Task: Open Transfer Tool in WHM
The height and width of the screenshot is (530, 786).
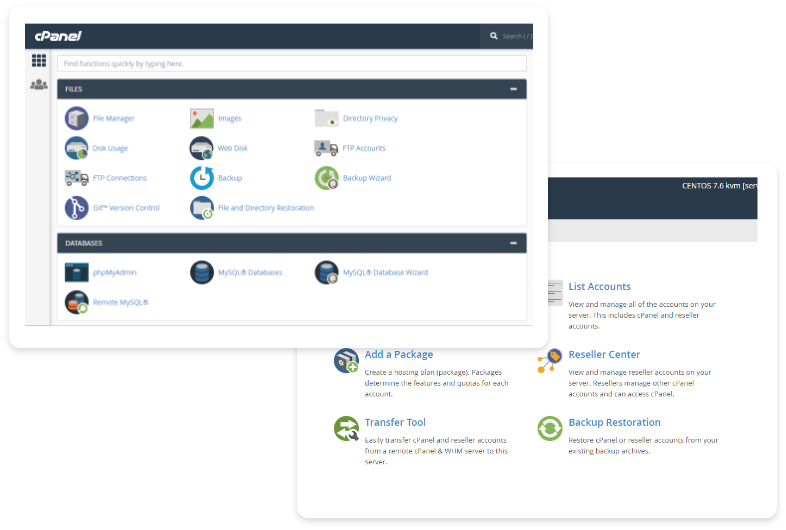Action: click(x=395, y=422)
